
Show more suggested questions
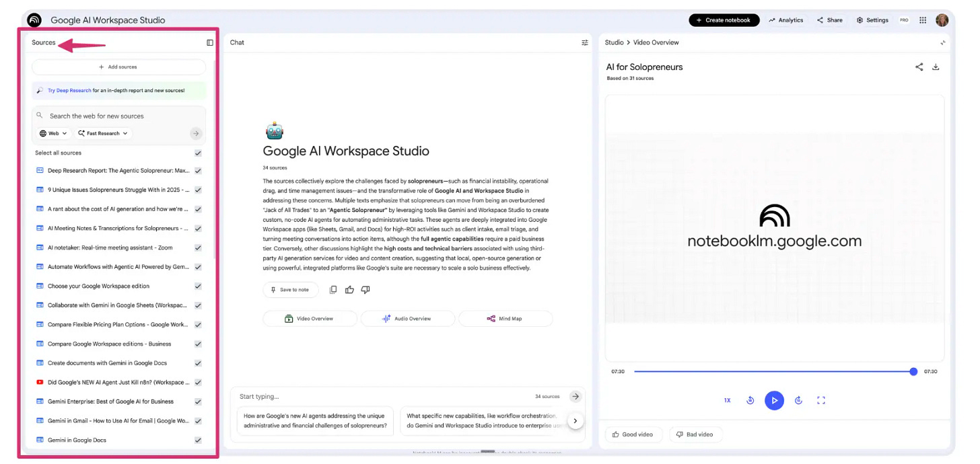(x=575, y=420)
